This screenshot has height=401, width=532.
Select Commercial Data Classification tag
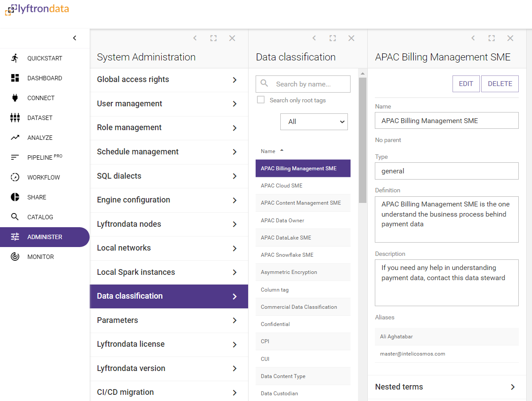click(303, 307)
